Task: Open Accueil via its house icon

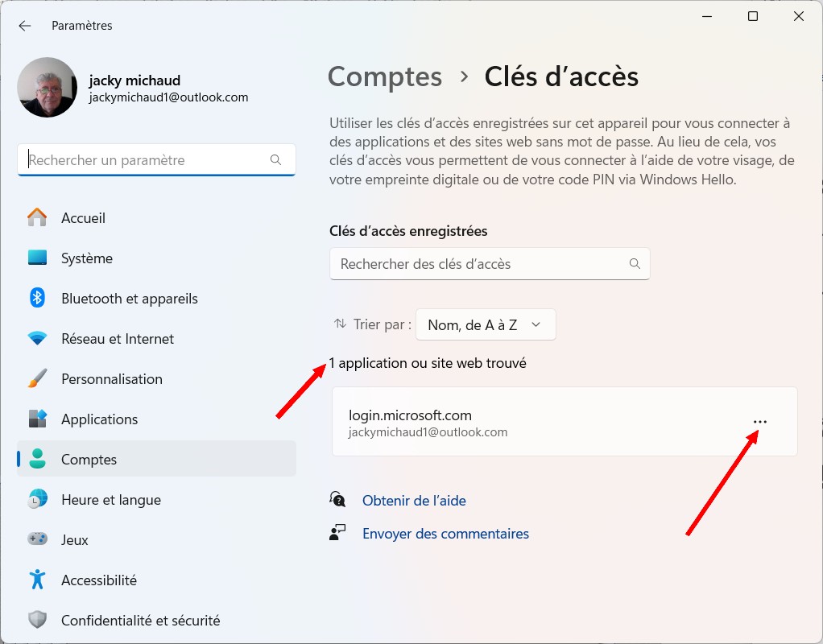Action: 37,217
